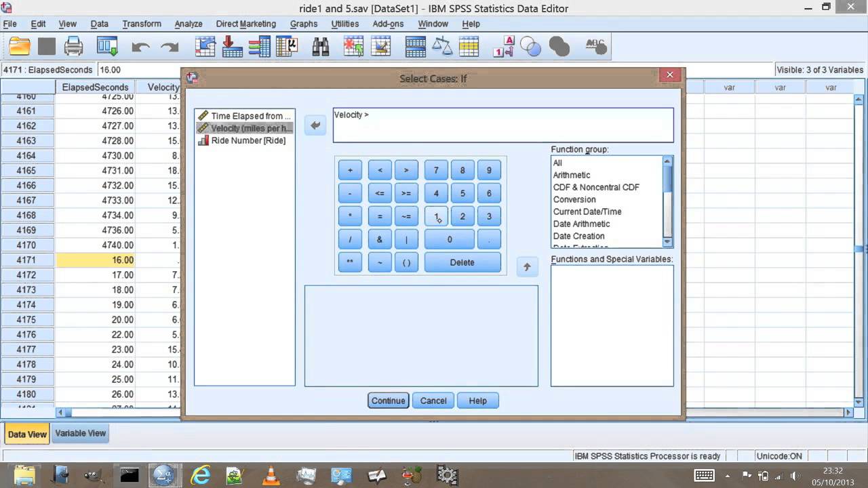Switch to the Data View tab

pos(27,434)
